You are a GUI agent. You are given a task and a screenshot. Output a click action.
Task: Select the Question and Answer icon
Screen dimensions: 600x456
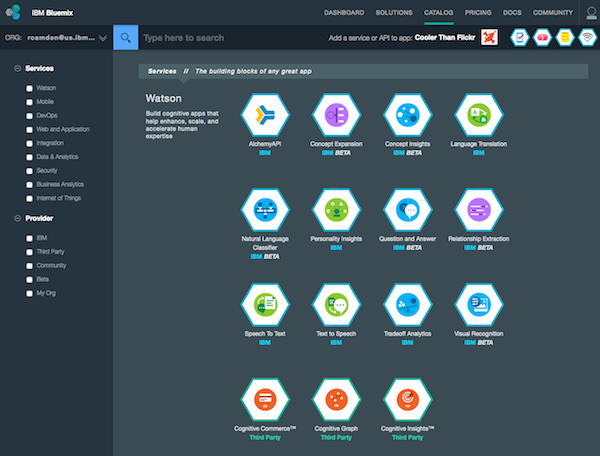click(x=408, y=210)
